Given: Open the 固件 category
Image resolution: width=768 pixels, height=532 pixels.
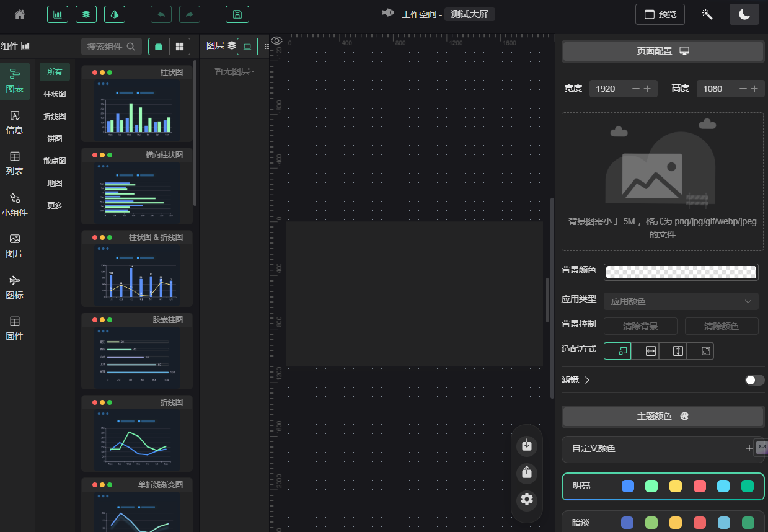Looking at the screenshot, I should coord(15,329).
